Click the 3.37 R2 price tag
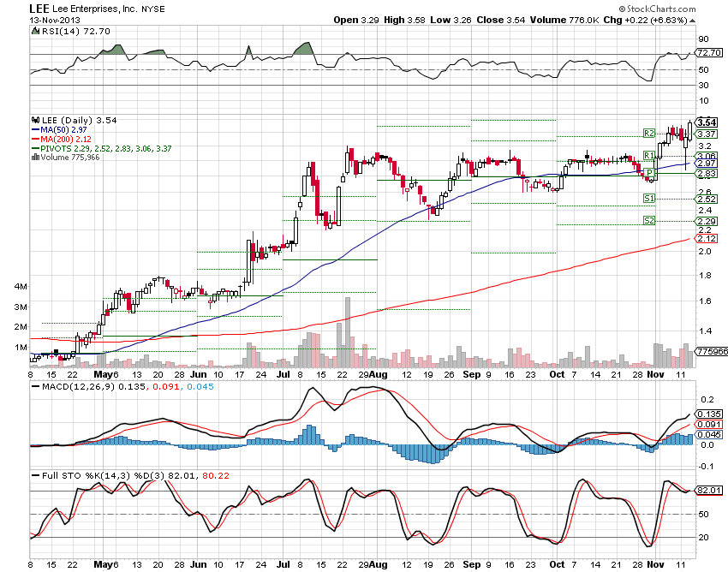728x572 pixels. (x=707, y=134)
